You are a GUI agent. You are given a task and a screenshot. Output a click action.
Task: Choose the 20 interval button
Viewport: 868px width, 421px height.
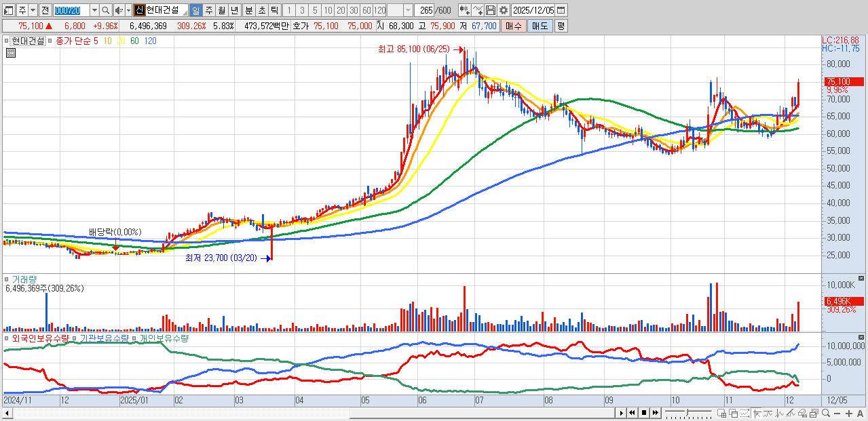[341, 10]
